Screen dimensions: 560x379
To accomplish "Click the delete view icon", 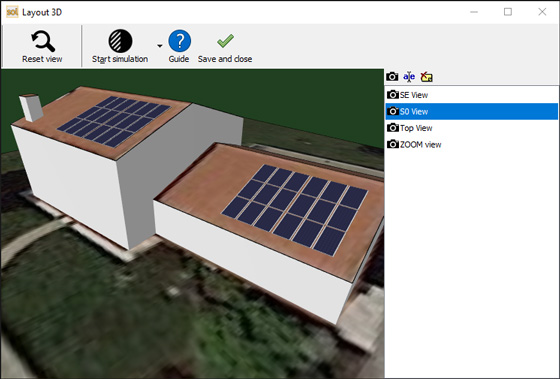I will (x=426, y=76).
